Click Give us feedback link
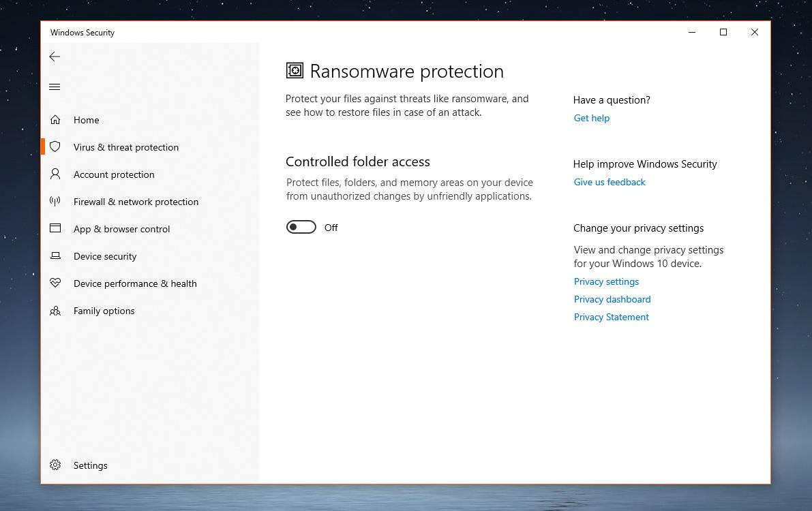This screenshot has height=511, width=812. (x=610, y=182)
